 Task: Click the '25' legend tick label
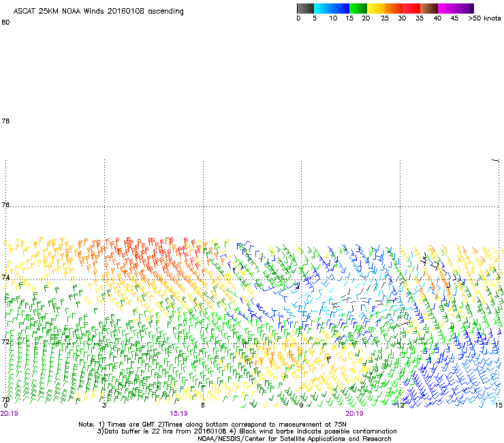(385, 18)
